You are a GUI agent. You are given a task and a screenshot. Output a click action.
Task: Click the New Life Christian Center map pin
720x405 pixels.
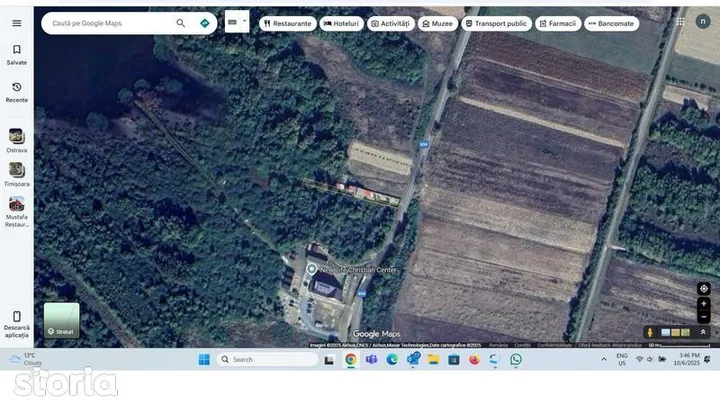click(x=311, y=269)
